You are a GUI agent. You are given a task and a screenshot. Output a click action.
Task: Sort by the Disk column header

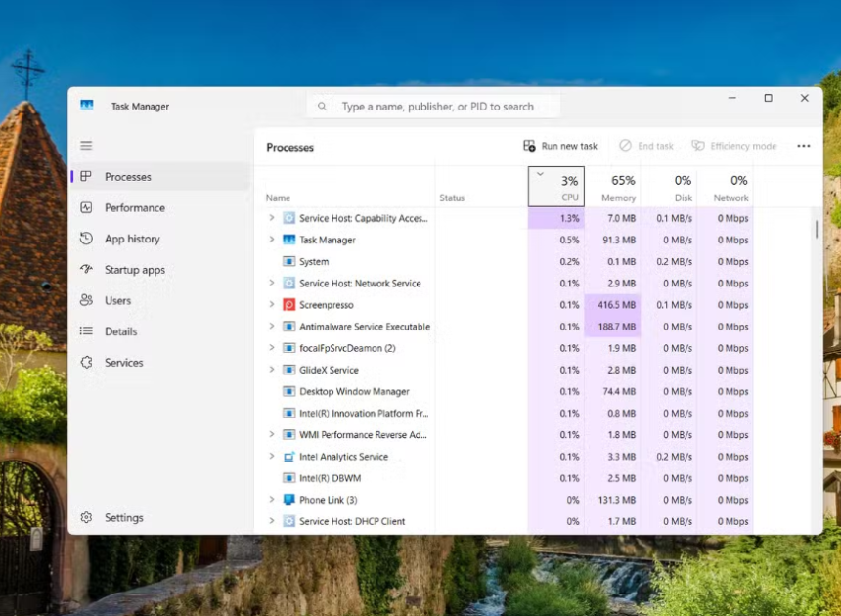click(x=669, y=187)
